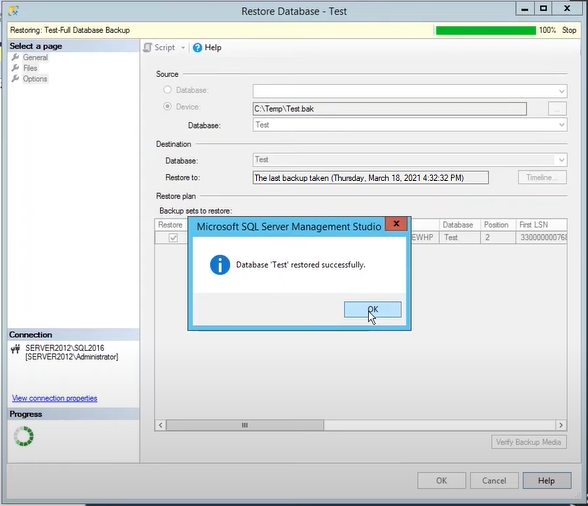Image resolution: width=588 pixels, height=506 pixels.
Task: Click the SERVER2012\SQL2016 connection text
Action: pos(65,348)
